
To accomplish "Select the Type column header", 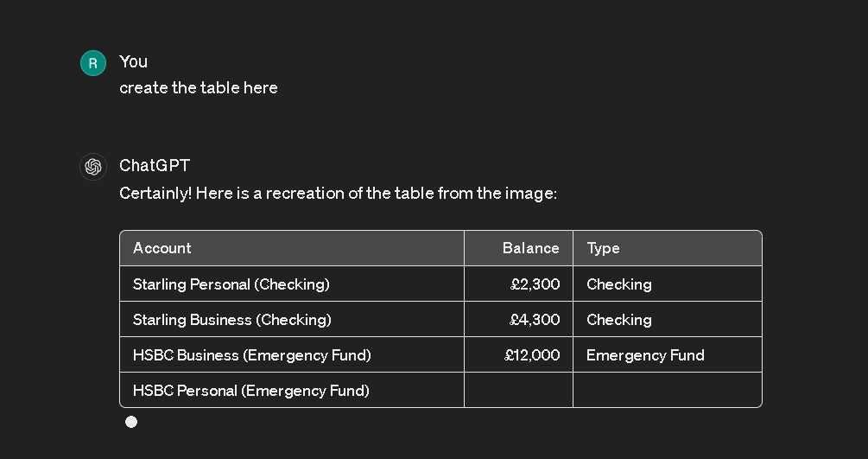I will click(668, 248).
